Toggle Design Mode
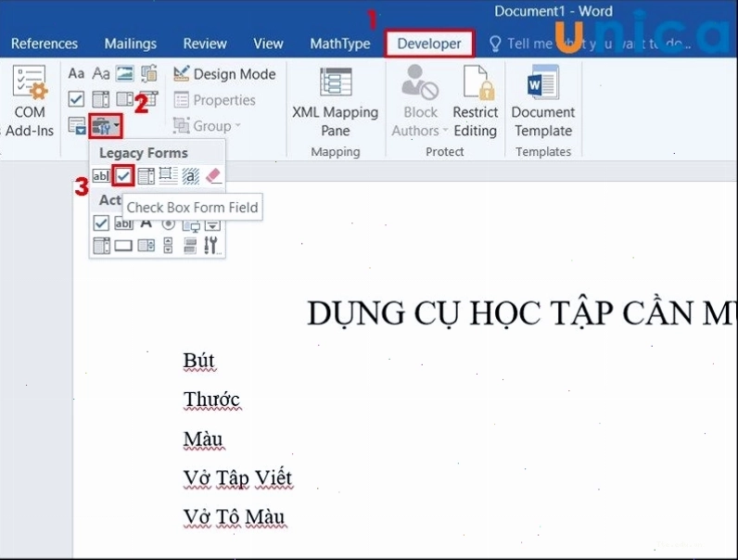 224,74
